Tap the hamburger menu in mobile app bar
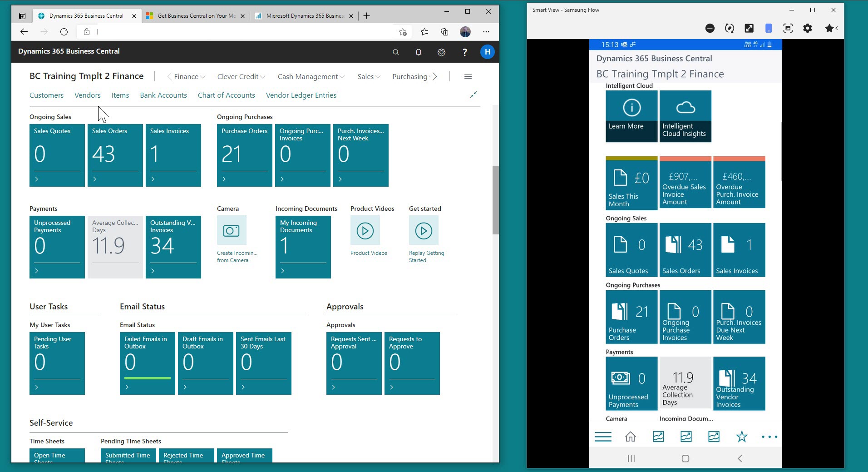This screenshot has height=472, width=868. coord(603,437)
